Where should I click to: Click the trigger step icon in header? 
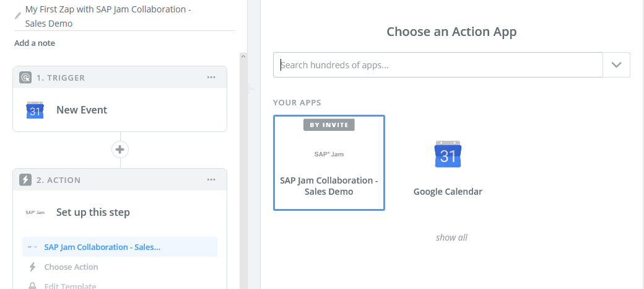click(x=25, y=78)
